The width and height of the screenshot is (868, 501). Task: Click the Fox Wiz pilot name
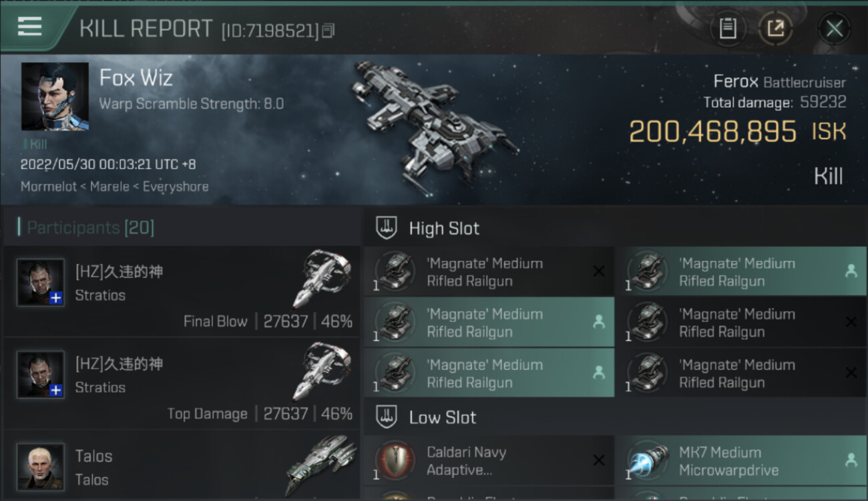(136, 78)
